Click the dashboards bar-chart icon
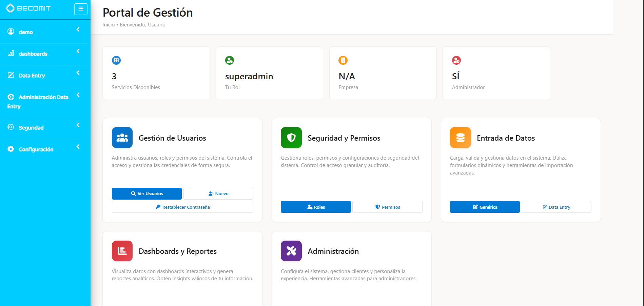Viewport: 644px width, 306px height. coord(11,53)
